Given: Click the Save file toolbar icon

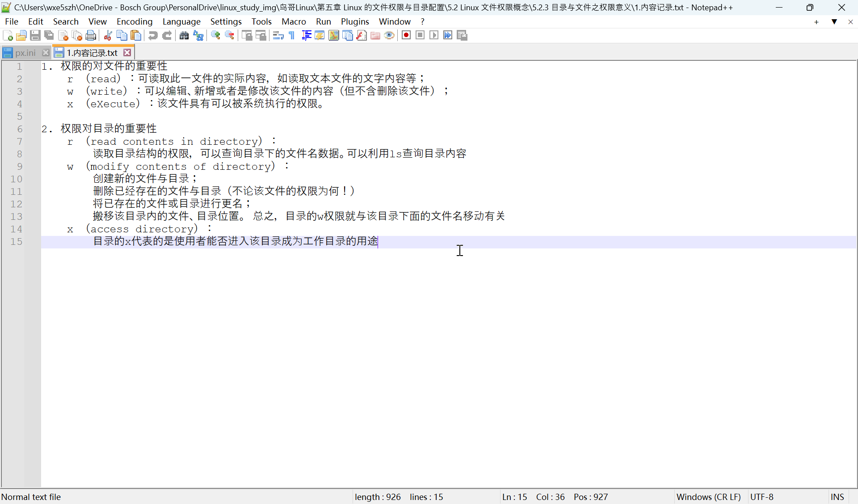Looking at the screenshot, I should (35, 35).
